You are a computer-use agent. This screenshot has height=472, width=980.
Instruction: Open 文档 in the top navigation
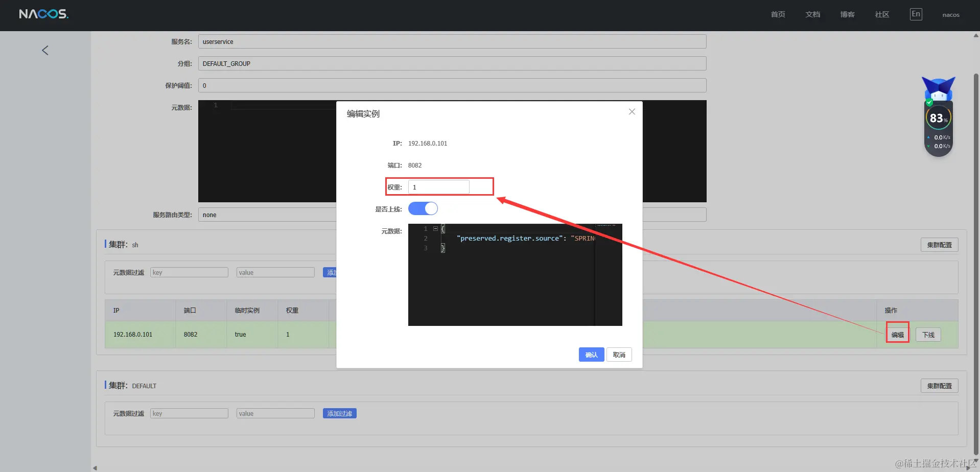point(813,14)
